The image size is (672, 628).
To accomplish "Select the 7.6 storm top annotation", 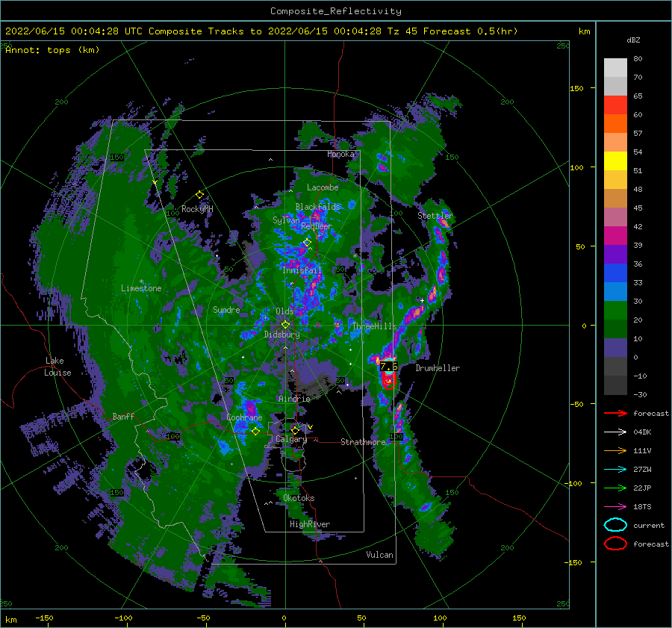I will tap(389, 366).
